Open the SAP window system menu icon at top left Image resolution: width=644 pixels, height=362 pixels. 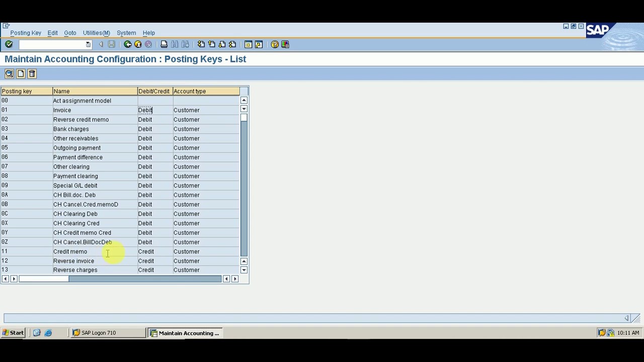click(x=6, y=25)
